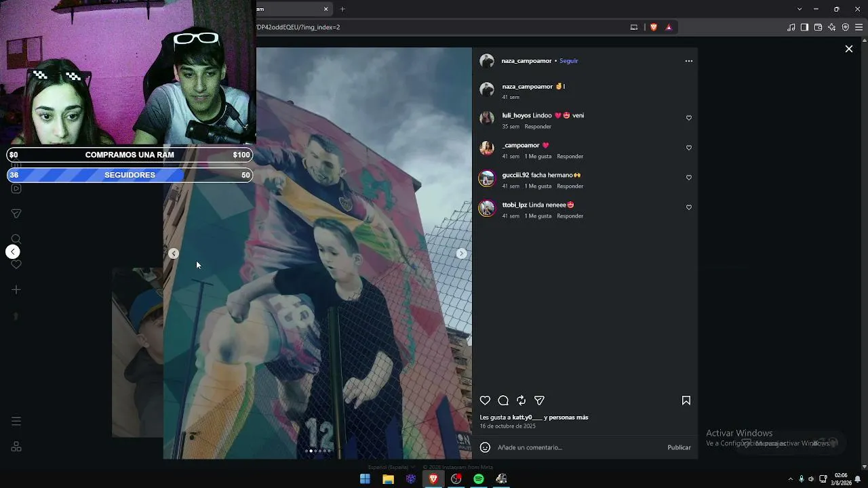
Task: Click the browser screen-cast icon in address bar
Action: (x=634, y=27)
